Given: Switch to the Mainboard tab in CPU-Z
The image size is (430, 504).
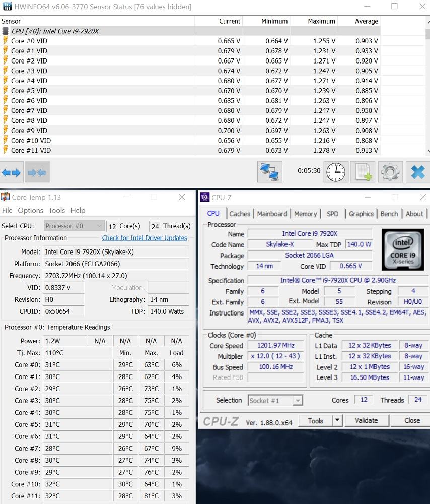Looking at the screenshot, I should point(272,214).
